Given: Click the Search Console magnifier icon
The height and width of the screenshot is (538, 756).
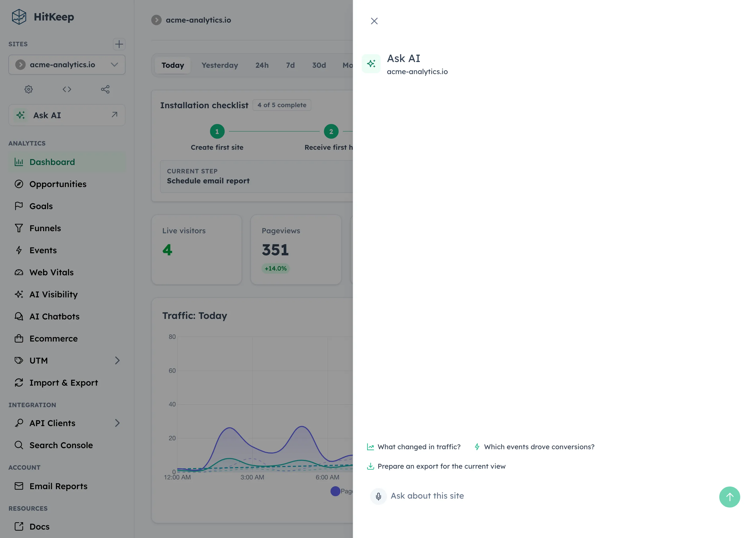Looking at the screenshot, I should [x=19, y=445].
